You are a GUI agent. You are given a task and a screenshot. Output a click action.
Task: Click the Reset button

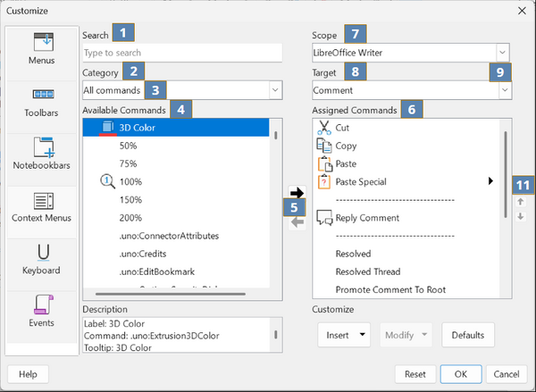pyautogui.click(x=415, y=374)
